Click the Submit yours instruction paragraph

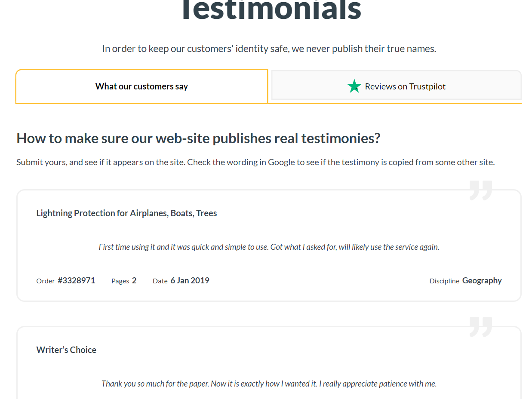(255, 162)
